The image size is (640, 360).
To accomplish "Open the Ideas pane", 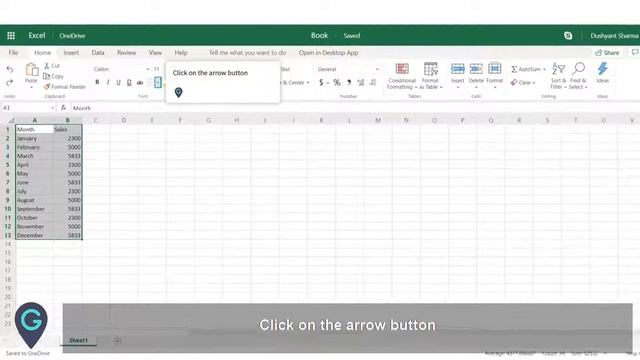I will coord(602,73).
